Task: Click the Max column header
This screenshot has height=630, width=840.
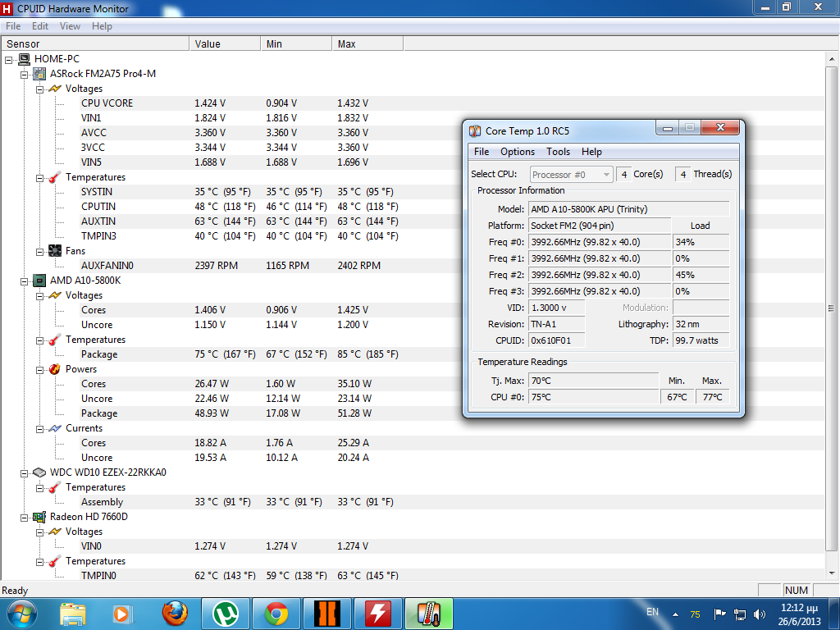Action: point(367,44)
